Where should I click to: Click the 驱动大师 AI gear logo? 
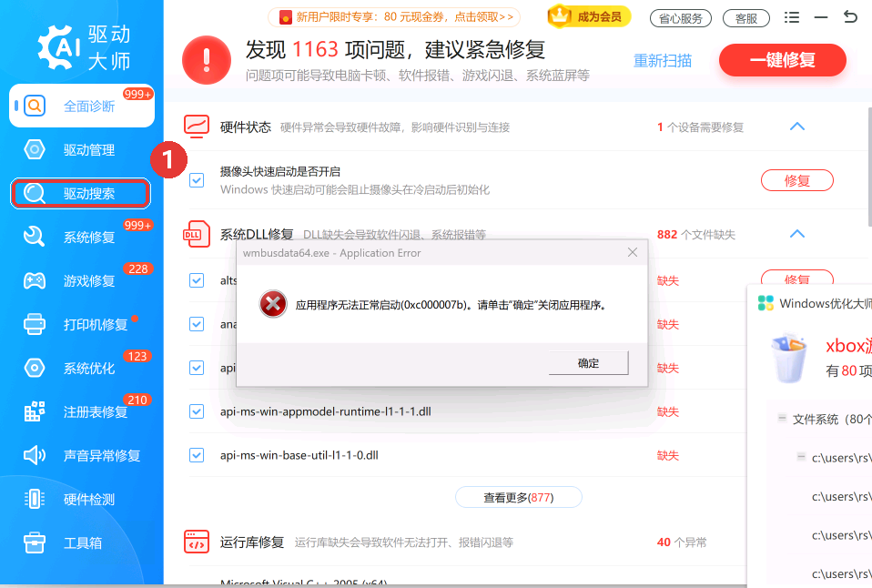pos(59,48)
